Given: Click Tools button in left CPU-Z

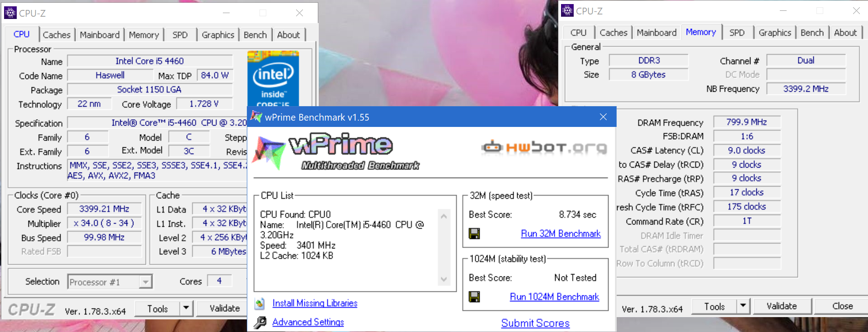Looking at the screenshot, I should pos(157,309).
